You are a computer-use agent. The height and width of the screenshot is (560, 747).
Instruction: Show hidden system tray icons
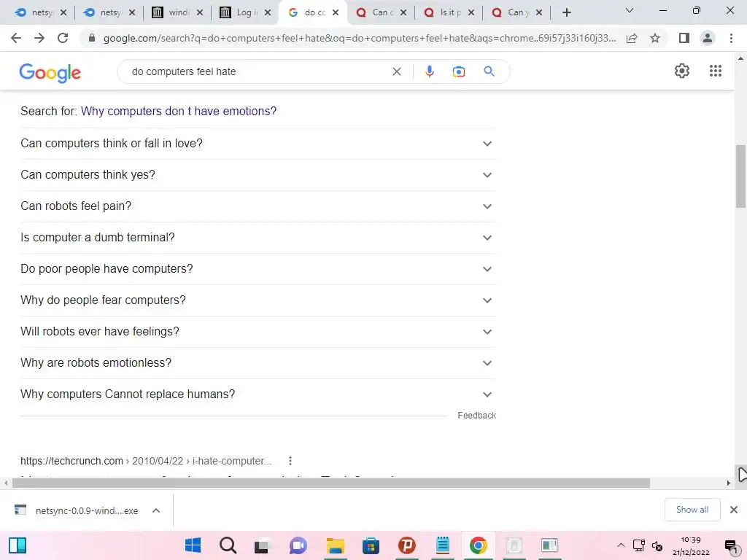point(621,545)
